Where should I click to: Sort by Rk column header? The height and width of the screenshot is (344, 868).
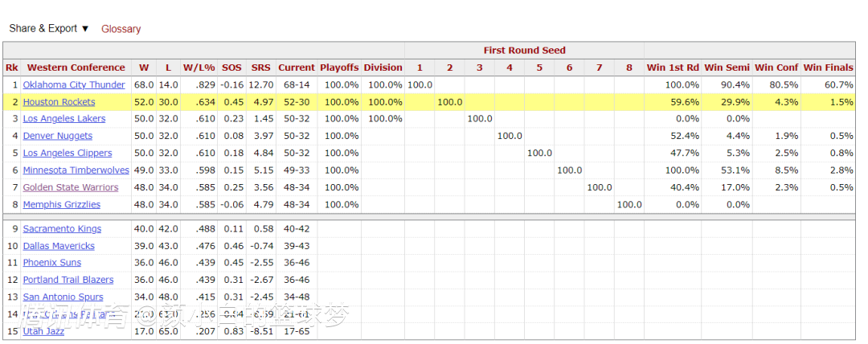[x=11, y=68]
